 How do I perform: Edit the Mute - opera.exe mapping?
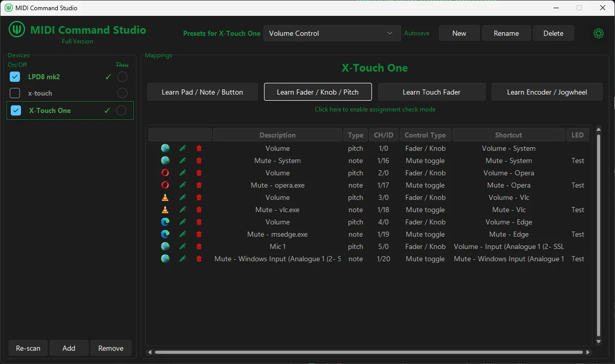coord(183,185)
